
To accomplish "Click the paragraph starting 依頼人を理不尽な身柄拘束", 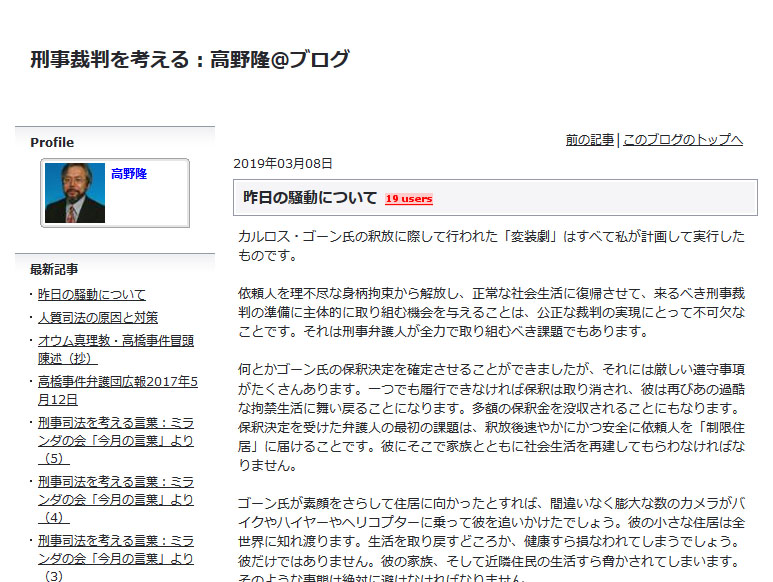I will point(491,312).
